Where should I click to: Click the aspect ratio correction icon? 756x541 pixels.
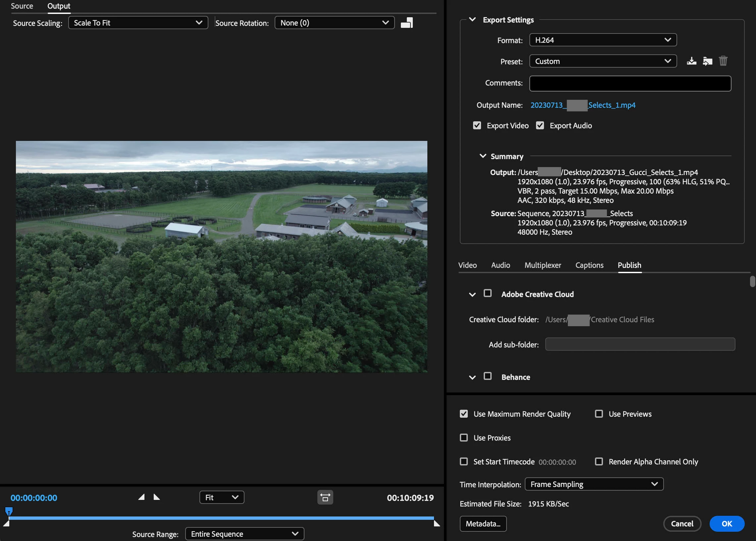tap(325, 497)
